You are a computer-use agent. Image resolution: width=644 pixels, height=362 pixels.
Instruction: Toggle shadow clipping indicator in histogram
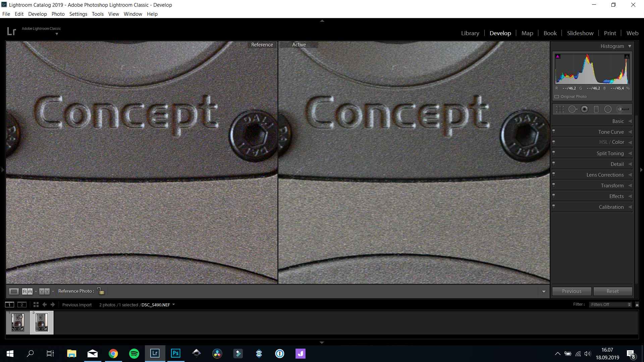click(x=558, y=56)
